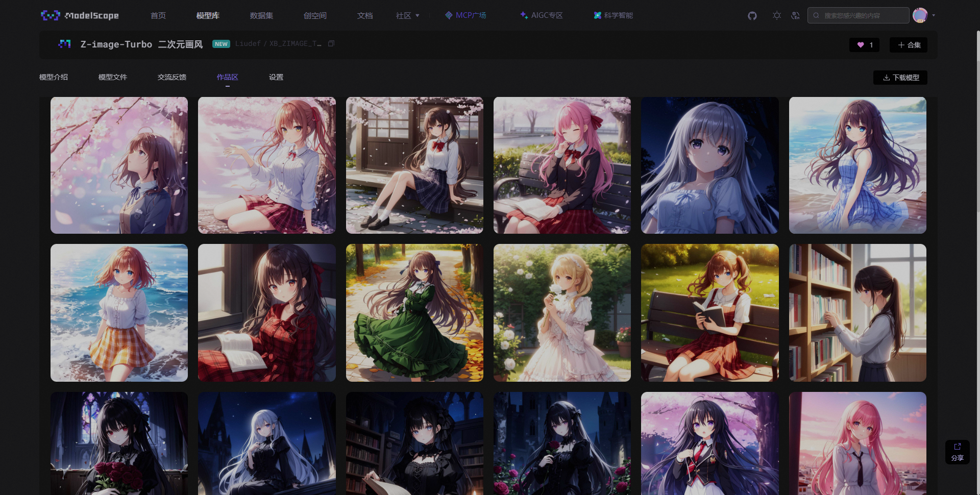Expand the 社区 community dropdown

tap(407, 15)
